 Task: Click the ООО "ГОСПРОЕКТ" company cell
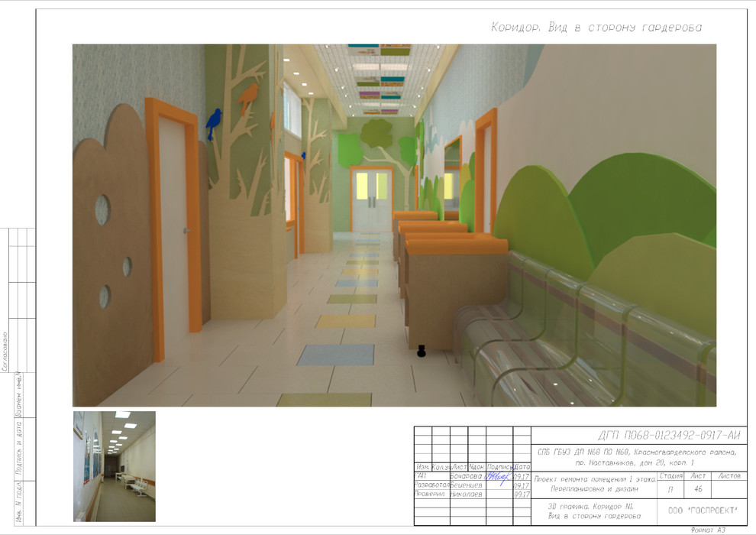[698, 510]
